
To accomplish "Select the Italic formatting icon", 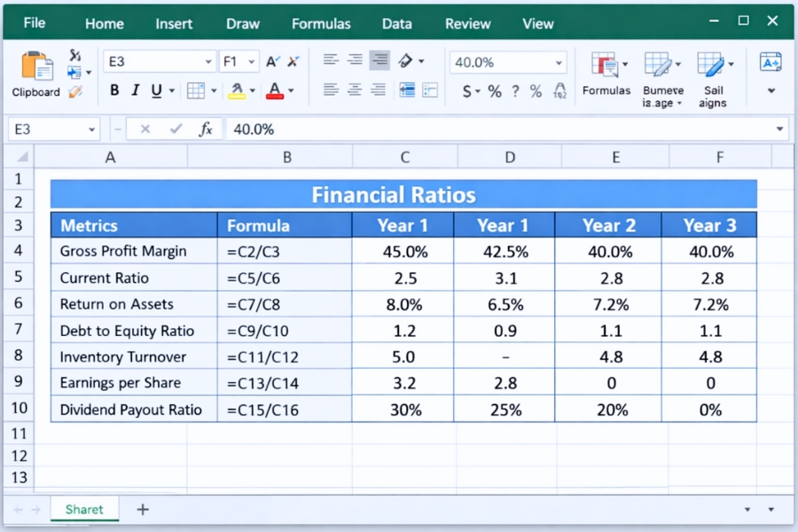I will [x=135, y=90].
